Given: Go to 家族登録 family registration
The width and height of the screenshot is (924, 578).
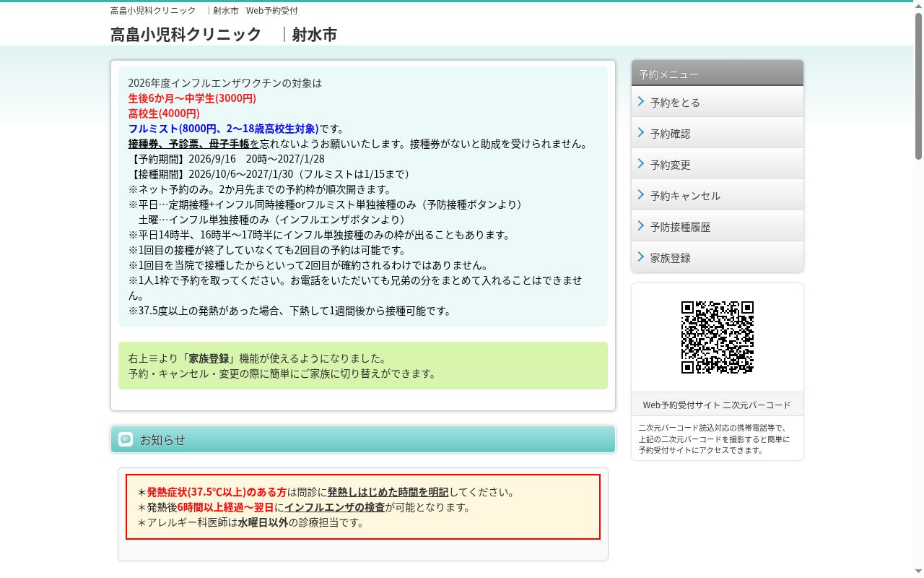Looking at the screenshot, I should pyautogui.click(x=718, y=257).
